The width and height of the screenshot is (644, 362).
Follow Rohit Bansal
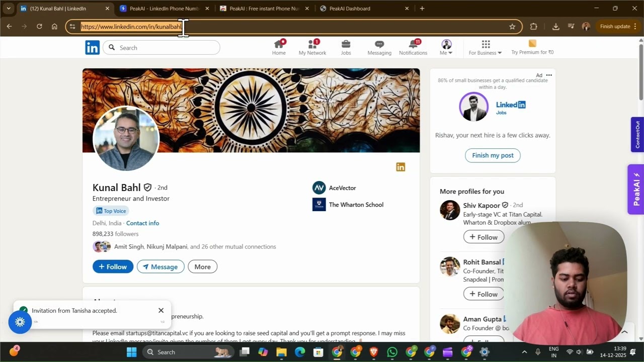pos(484,294)
